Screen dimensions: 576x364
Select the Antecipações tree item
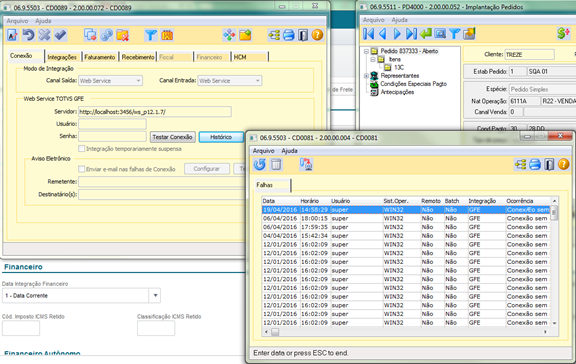[x=397, y=92]
